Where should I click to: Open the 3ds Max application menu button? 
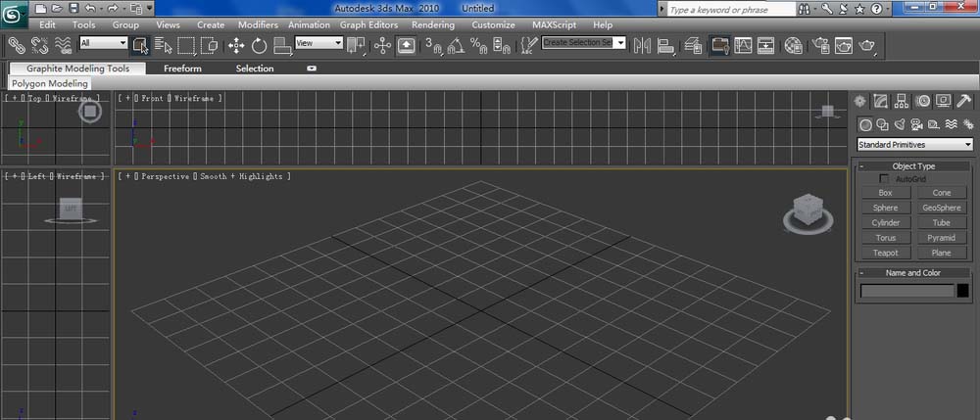tap(14, 15)
